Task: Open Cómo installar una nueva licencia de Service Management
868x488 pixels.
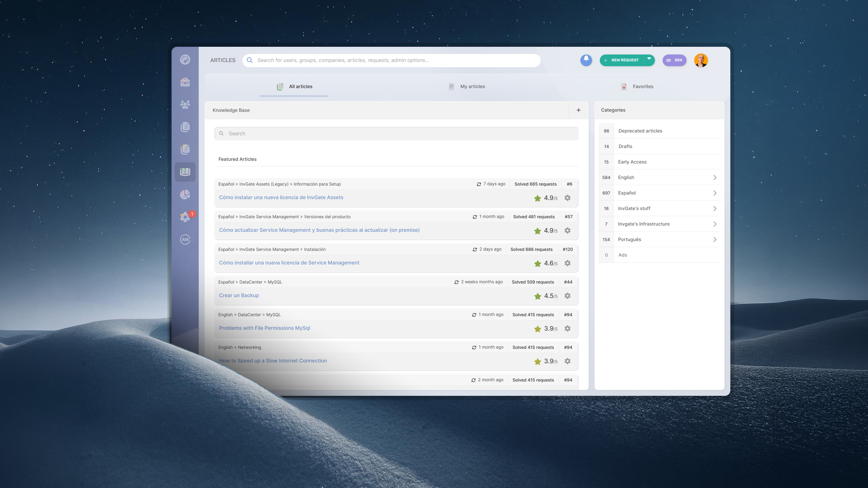Action: (289, 263)
